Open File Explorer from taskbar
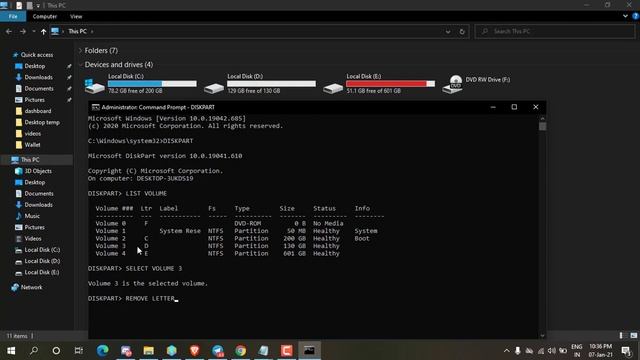The height and width of the screenshot is (360, 640). point(149,350)
